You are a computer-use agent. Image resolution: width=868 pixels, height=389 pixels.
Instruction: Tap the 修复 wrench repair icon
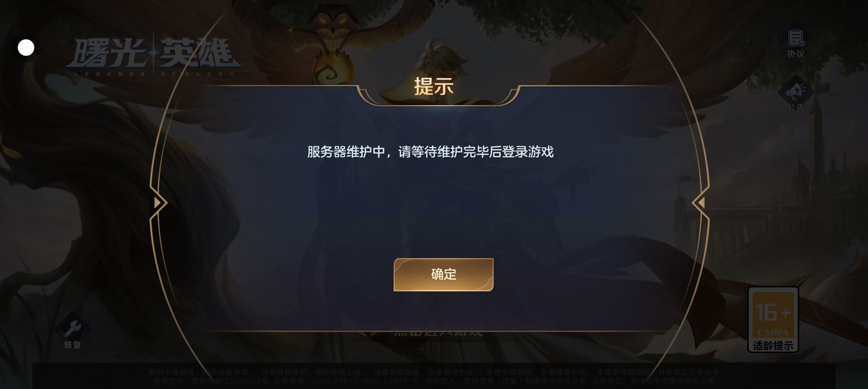tap(72, 328)
